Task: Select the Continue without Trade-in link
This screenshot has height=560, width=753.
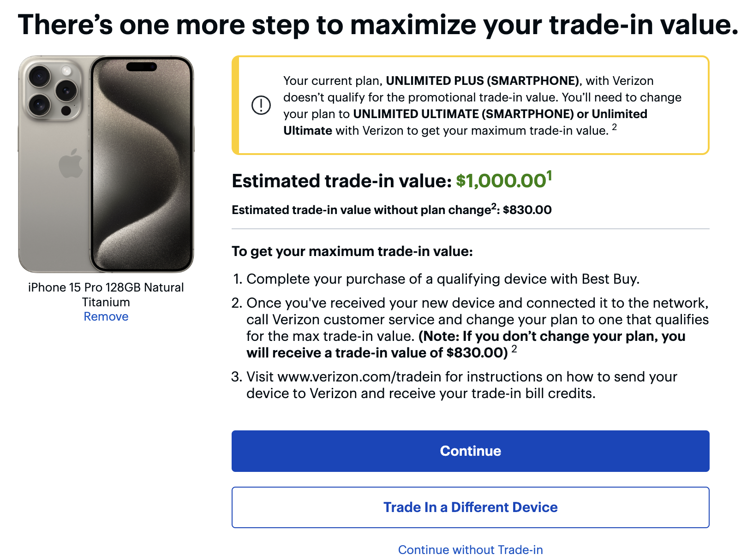Action: pos(470,550)
